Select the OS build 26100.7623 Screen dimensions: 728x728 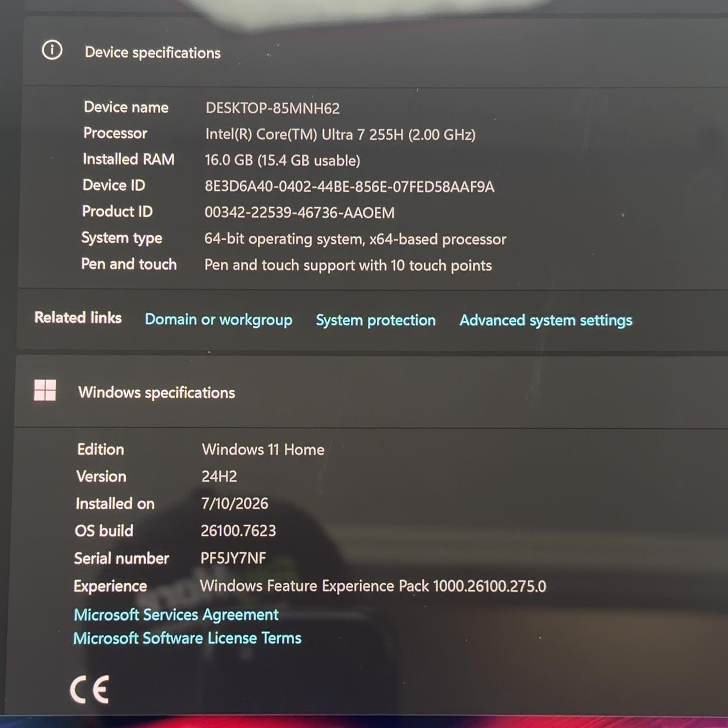tap(238, 530)
